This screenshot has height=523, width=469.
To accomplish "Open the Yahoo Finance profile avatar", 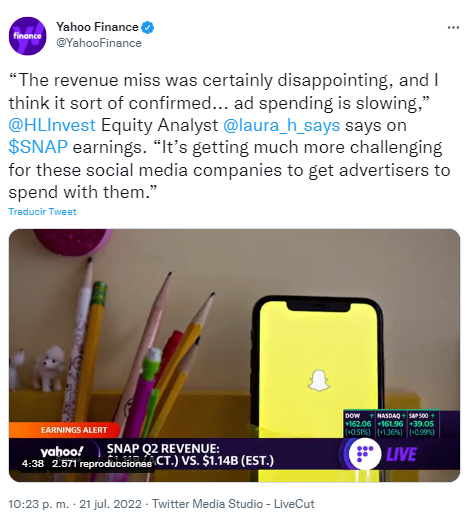I will pyautogui.click(x=27, y=36).
